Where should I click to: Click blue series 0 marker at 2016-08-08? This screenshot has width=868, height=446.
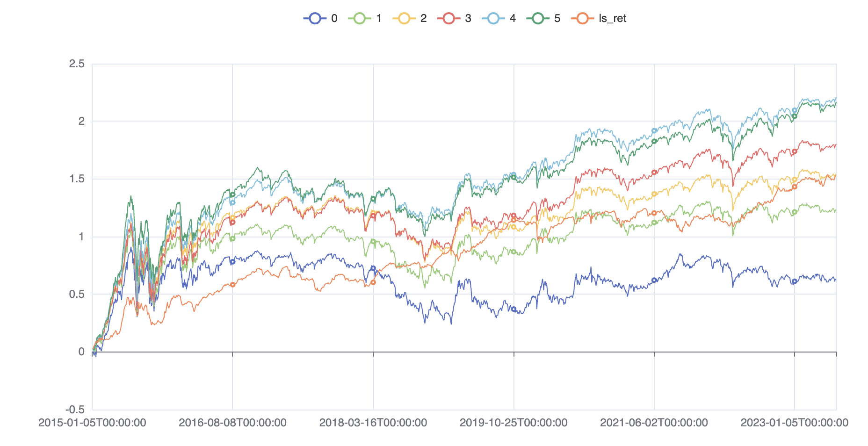point(232,262)
